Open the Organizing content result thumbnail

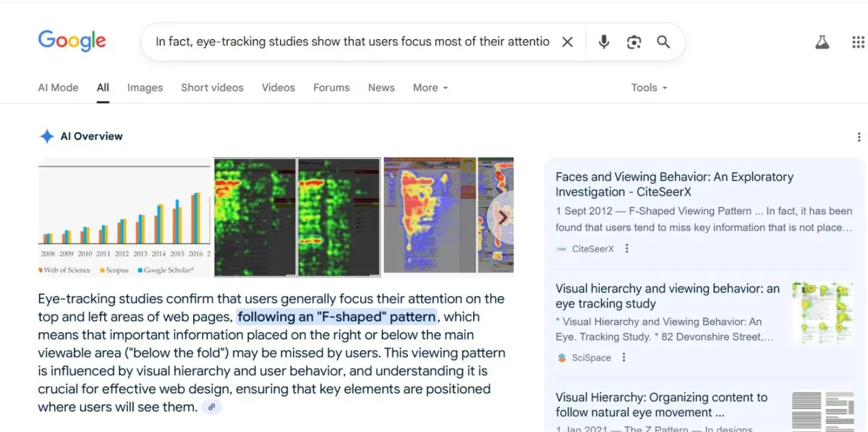tap(823, 411)
